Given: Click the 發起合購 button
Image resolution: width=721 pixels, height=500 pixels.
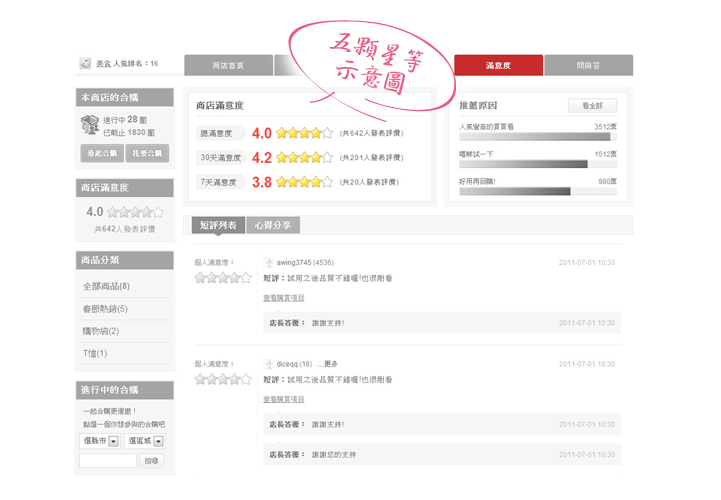Looking at the screenshot, I should (x=101, y=153).
